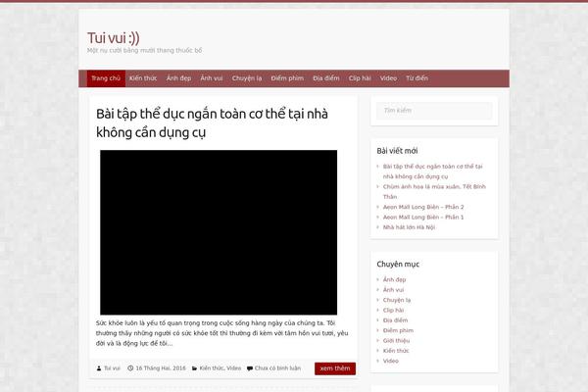Click the clock icon beside the post date

pos(130,368)
